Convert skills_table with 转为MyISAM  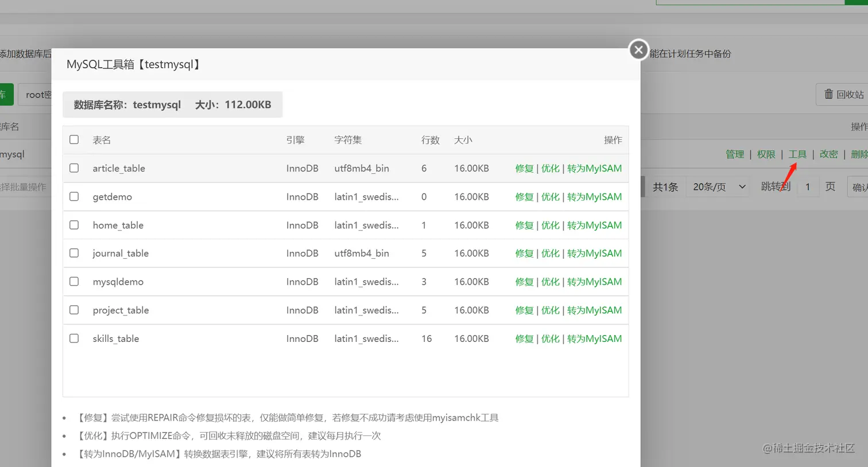[x=594, y=338]
